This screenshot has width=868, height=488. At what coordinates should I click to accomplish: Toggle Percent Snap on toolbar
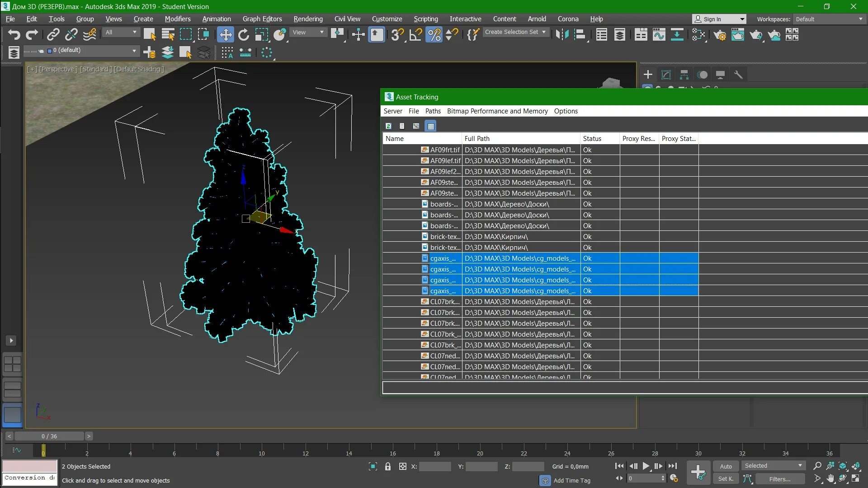tap(434, 35)
